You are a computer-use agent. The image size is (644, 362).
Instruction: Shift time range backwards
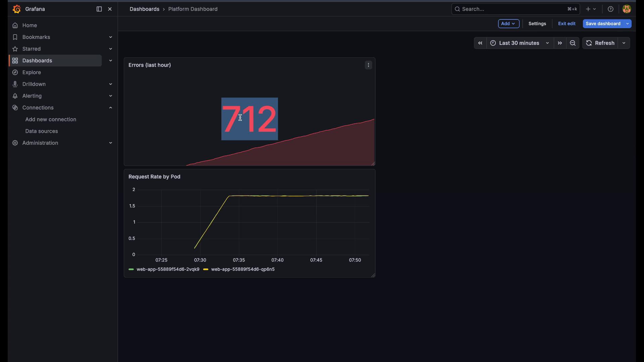[480, 43]
